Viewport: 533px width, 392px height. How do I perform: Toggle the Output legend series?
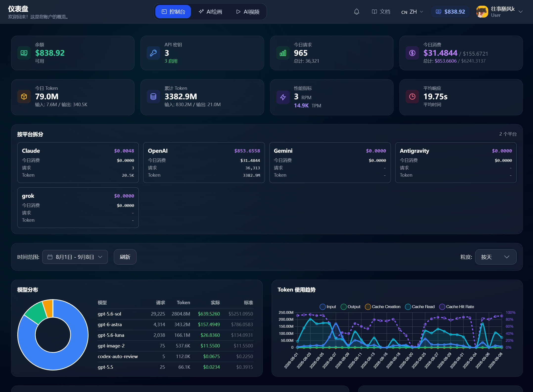click(350, 307)
